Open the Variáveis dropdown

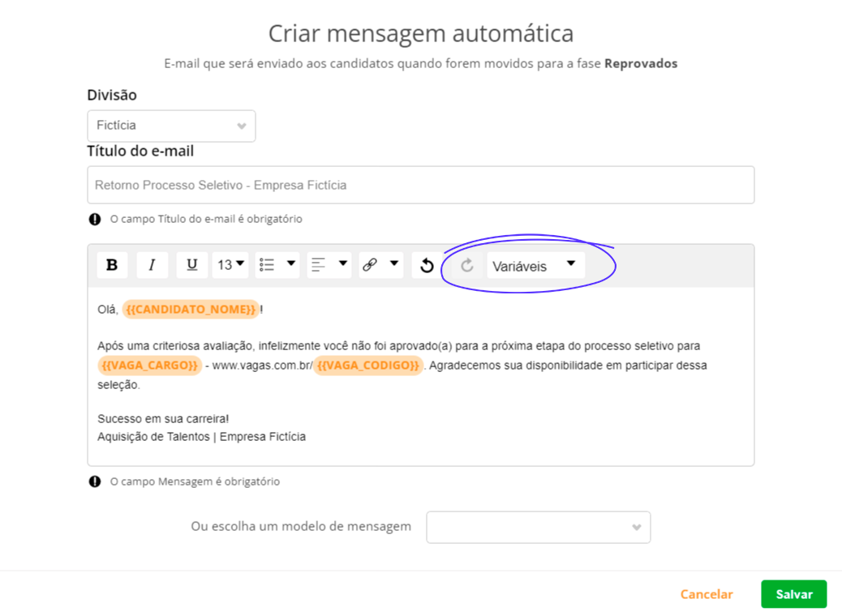536,265
